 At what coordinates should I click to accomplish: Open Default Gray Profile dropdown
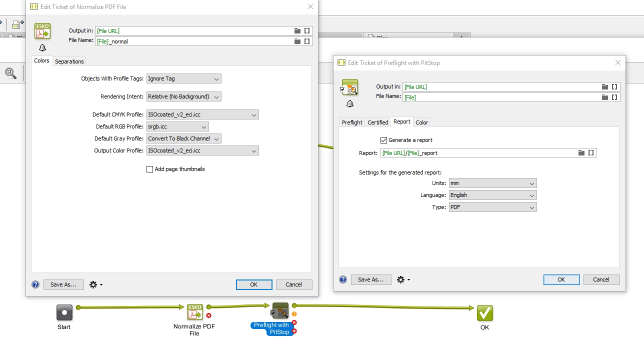[x=184, y=138]
